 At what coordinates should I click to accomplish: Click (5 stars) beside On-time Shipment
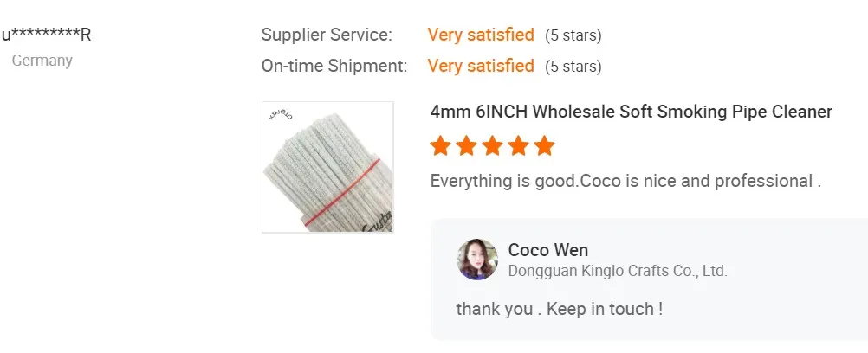[573, 67]
